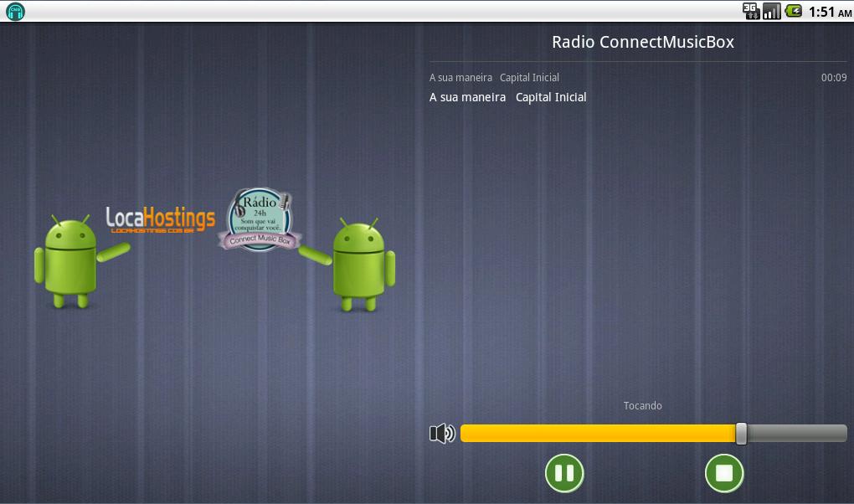Open the CMB app notification icon

(x=15, y=11)
